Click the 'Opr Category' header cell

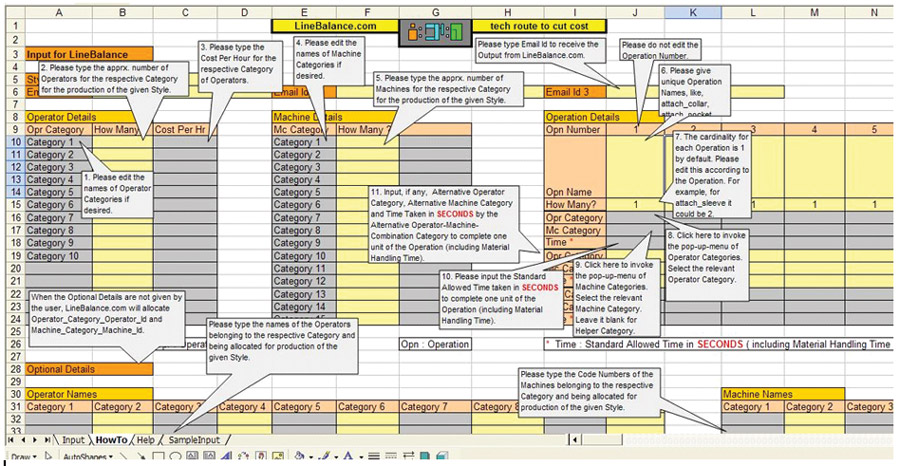tap(59, 130)
